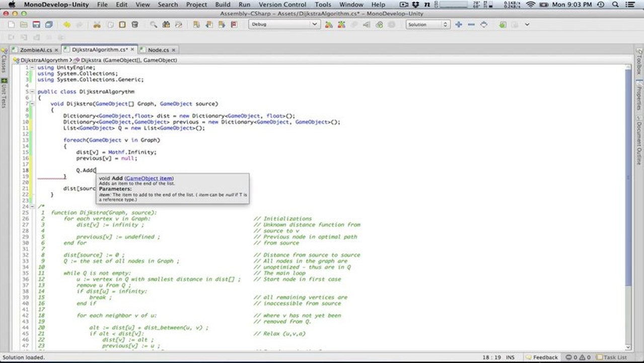Click the previous bookmark toolbar icon

pos(209,24)
